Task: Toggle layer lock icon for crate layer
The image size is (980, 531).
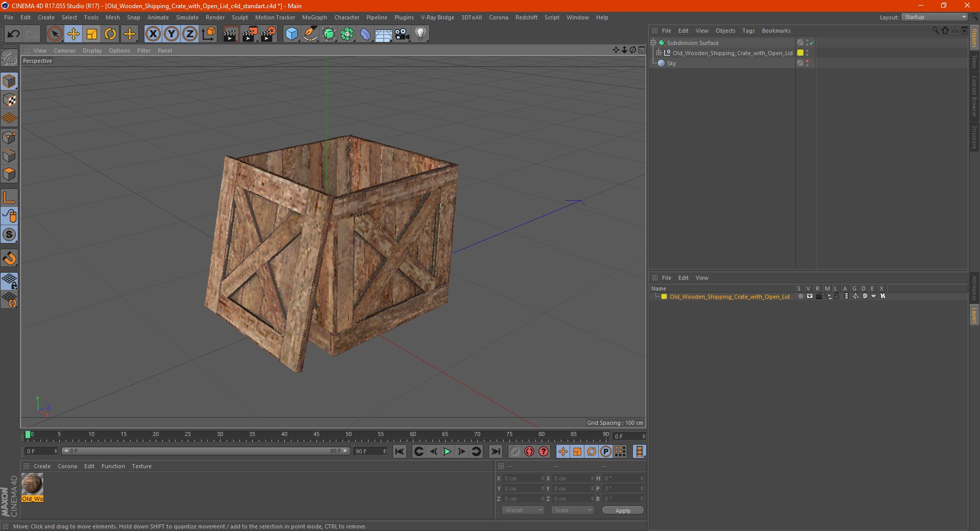Action: tap(837, 296)
